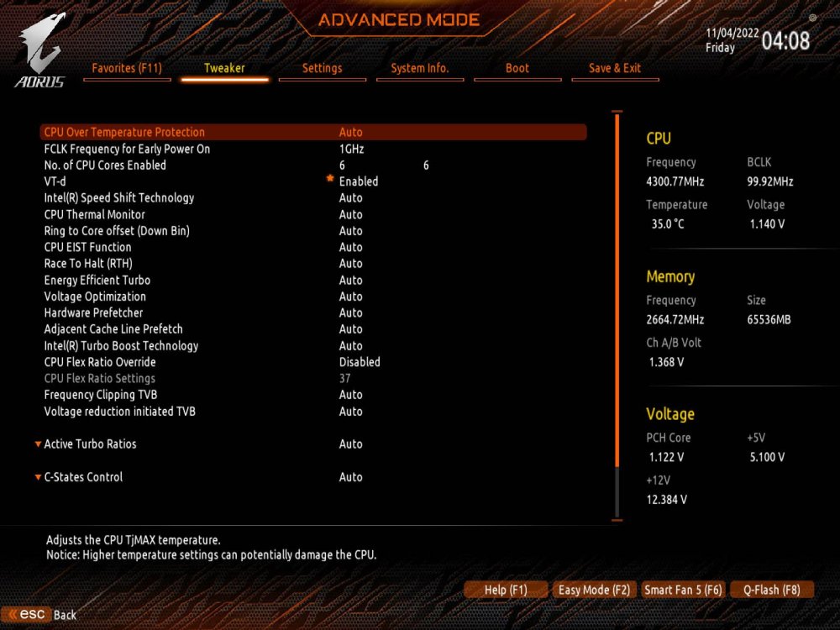Click the +12V 12.384 V reading

click(666, 500)
